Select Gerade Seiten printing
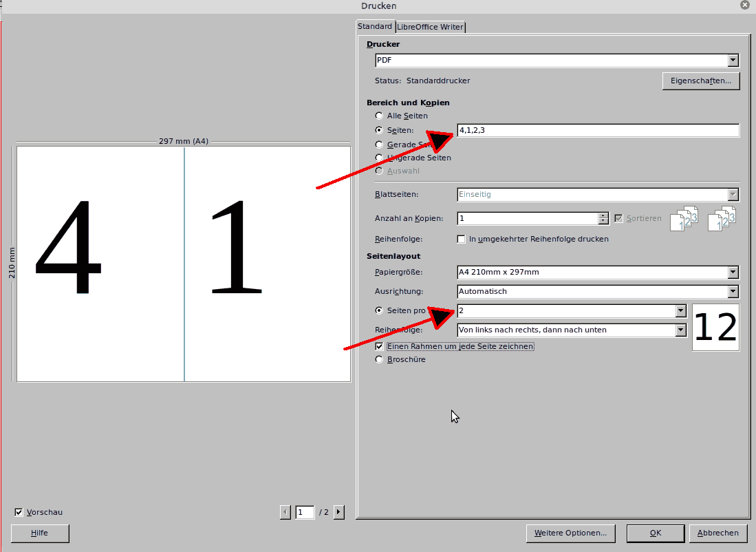The width and height of the screenshot is (756, 552). pyautogui.click(x=379, y=144)
